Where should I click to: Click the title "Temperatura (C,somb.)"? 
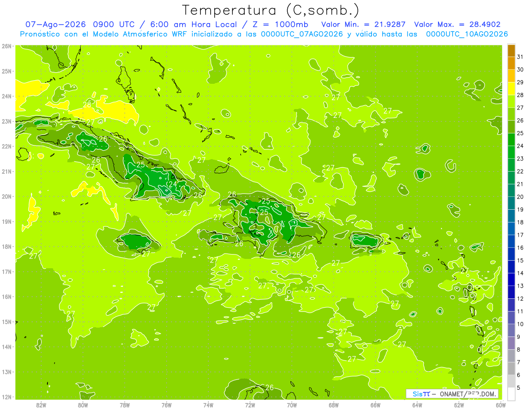pos(271,10)
